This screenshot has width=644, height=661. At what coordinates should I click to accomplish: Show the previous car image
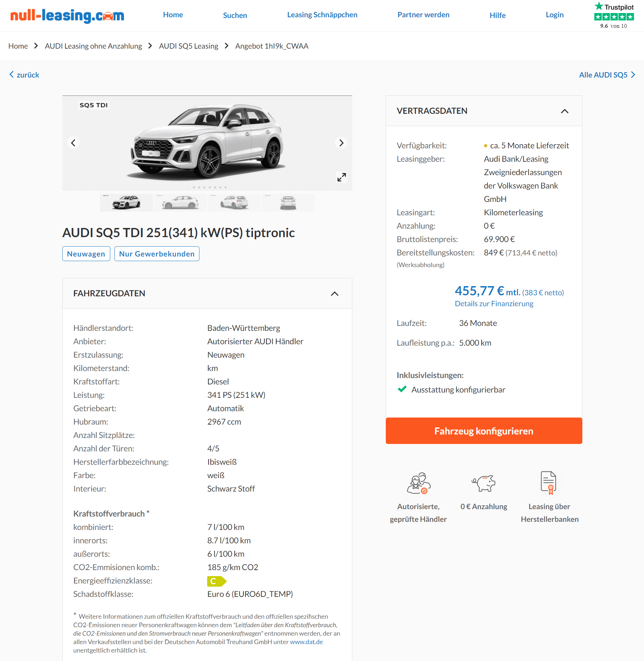[73, 143]
